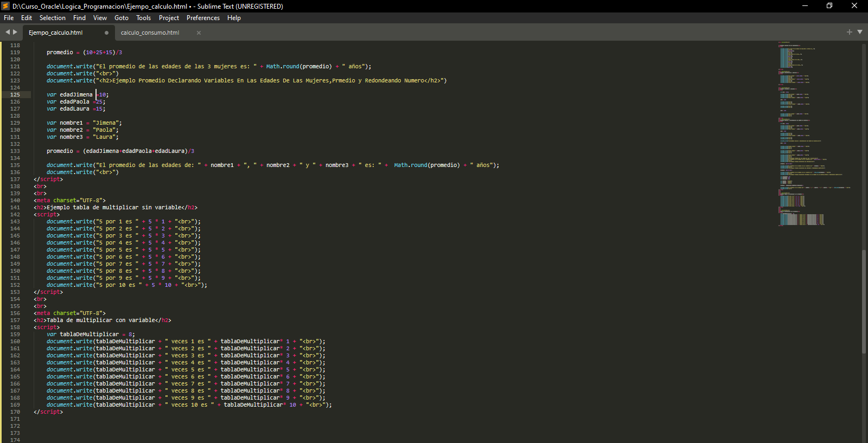
Task: Click the '5 por 1 es' write line
Action: tap(124, 221)
